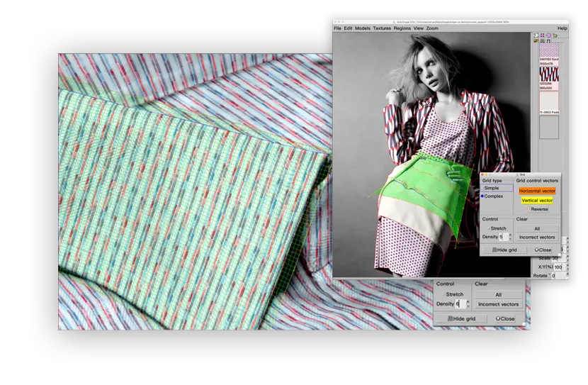Click the purple globe toolbar icon
The width and height of the screenshot is (588, 385).
548,35
